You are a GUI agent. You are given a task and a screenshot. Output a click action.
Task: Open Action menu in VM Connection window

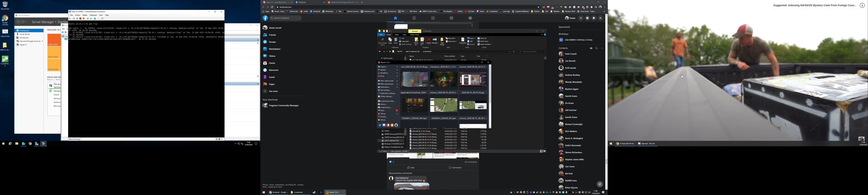click(77, 15)
